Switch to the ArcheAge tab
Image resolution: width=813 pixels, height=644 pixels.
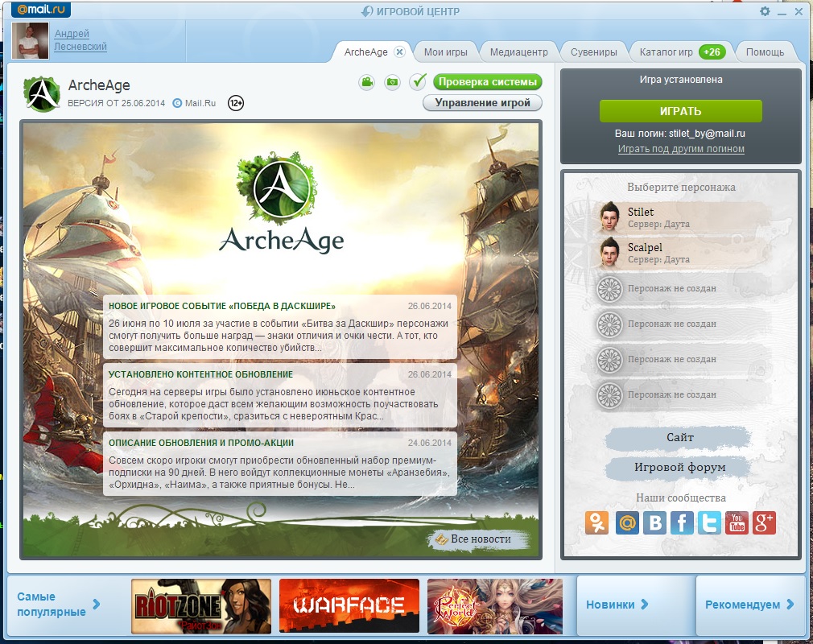[x=366, y=52]
